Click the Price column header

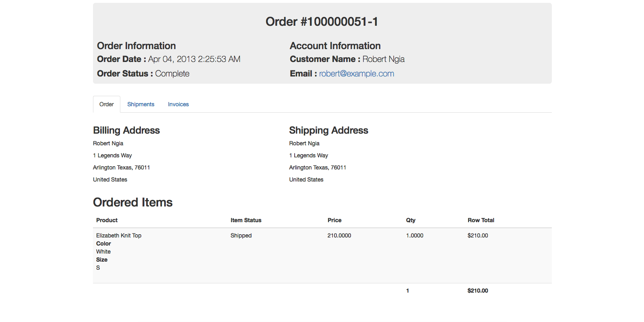click(334, 220)
